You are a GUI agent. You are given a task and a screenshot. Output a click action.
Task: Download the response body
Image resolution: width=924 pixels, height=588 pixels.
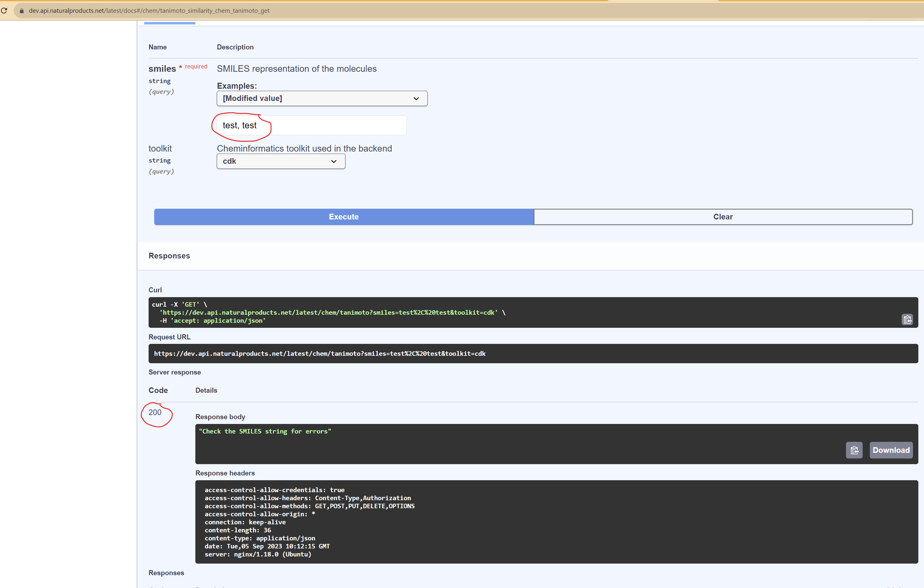(x=891, y=450)
